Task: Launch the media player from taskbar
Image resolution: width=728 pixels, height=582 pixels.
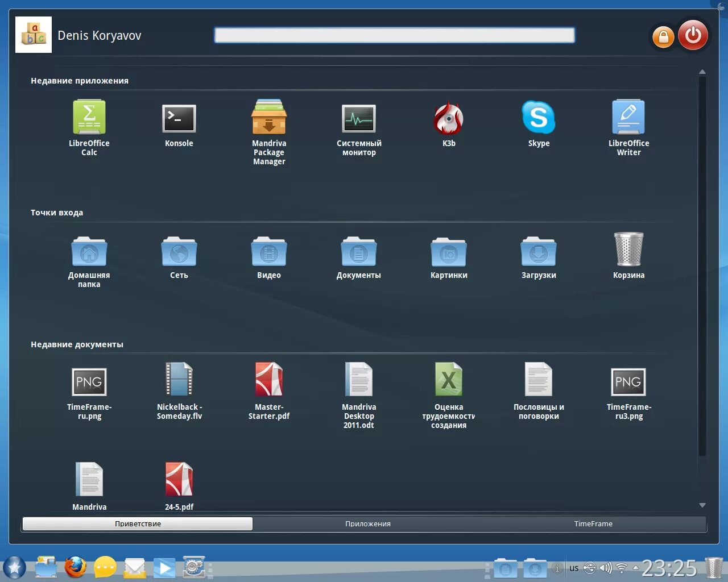Action: [164, 568]
